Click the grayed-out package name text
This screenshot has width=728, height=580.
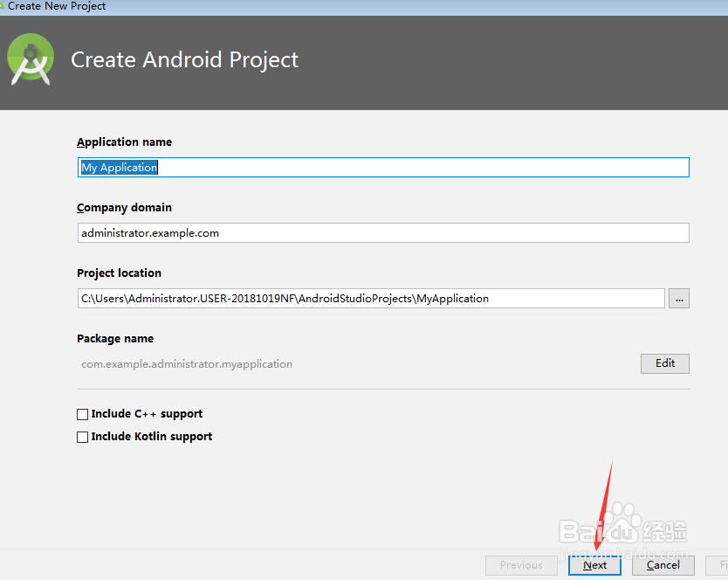[x=186, y=363]
